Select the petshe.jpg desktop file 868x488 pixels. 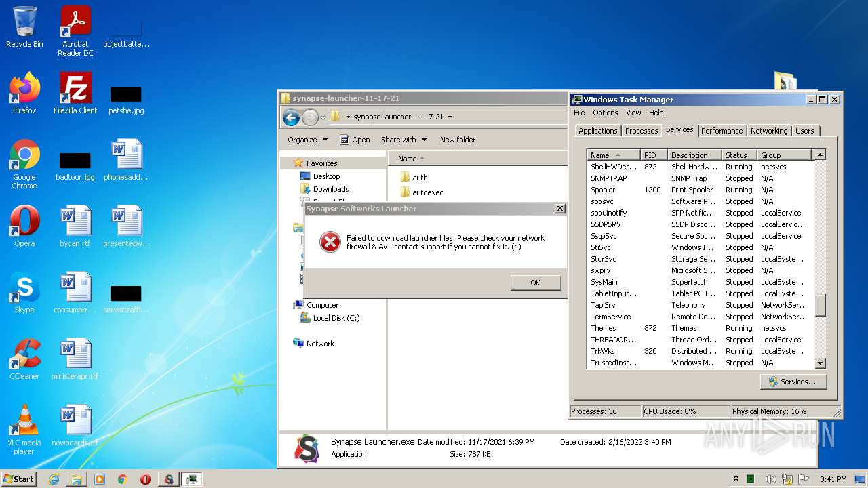(126, 98)
